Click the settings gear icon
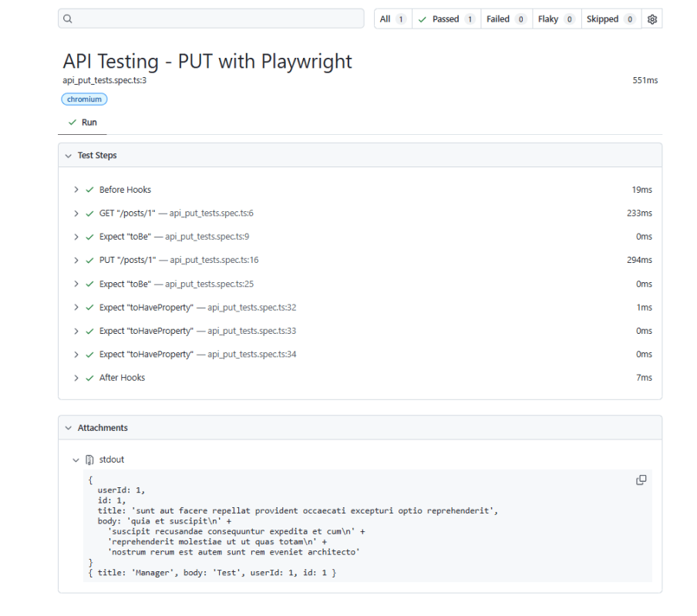Screen dimensions: 697x616 pos(652,19)
